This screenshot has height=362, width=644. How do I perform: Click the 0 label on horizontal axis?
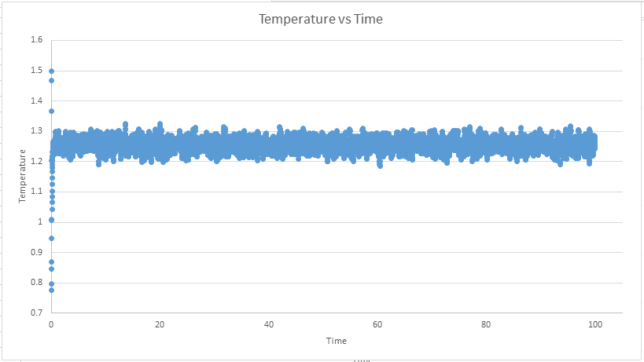click(x=52, y=324)
